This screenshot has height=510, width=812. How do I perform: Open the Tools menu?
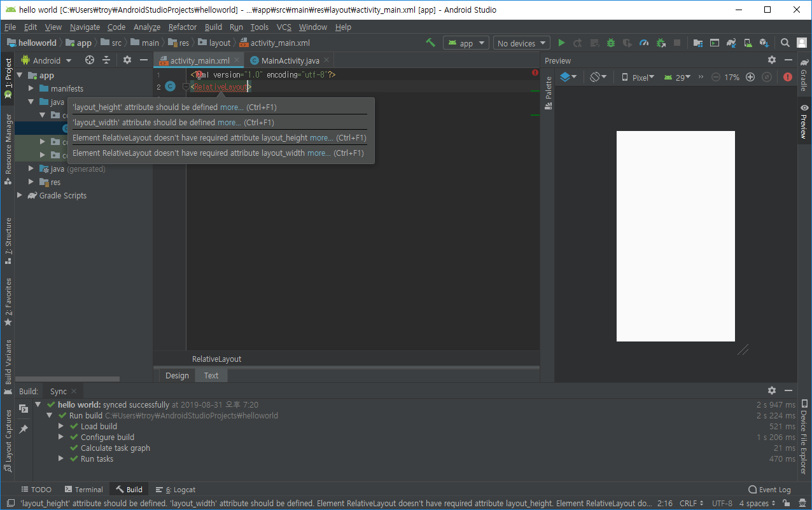point(260,27)
